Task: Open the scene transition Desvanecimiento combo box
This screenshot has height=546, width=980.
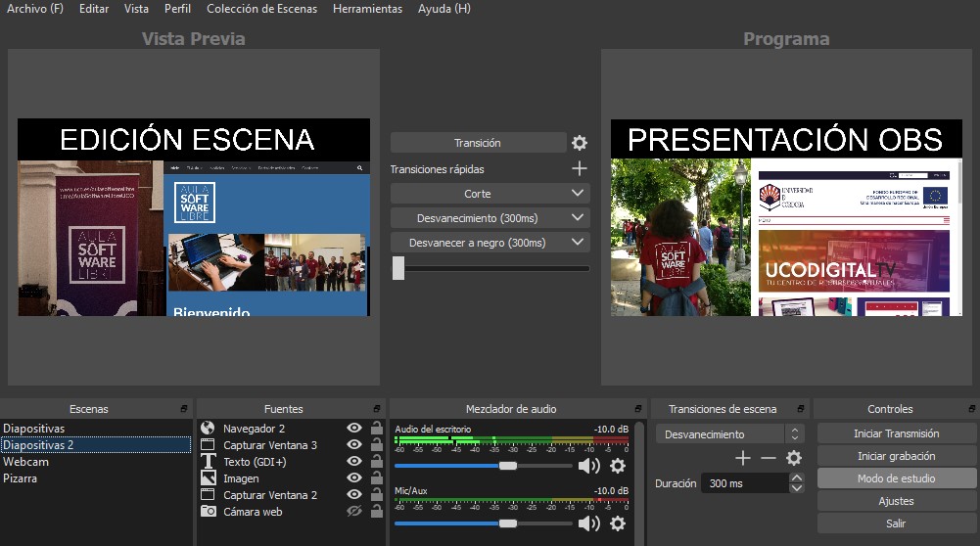Action: click(729, 434)
